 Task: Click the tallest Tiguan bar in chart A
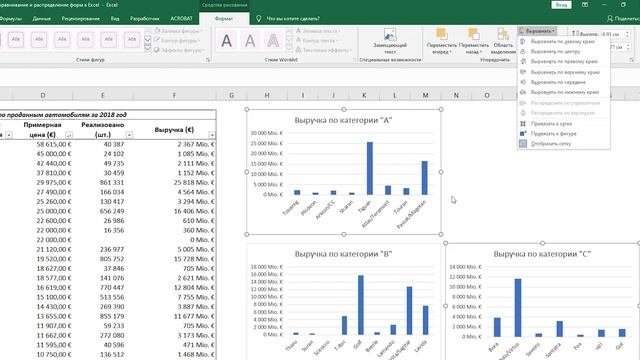(x=370, y=168)
